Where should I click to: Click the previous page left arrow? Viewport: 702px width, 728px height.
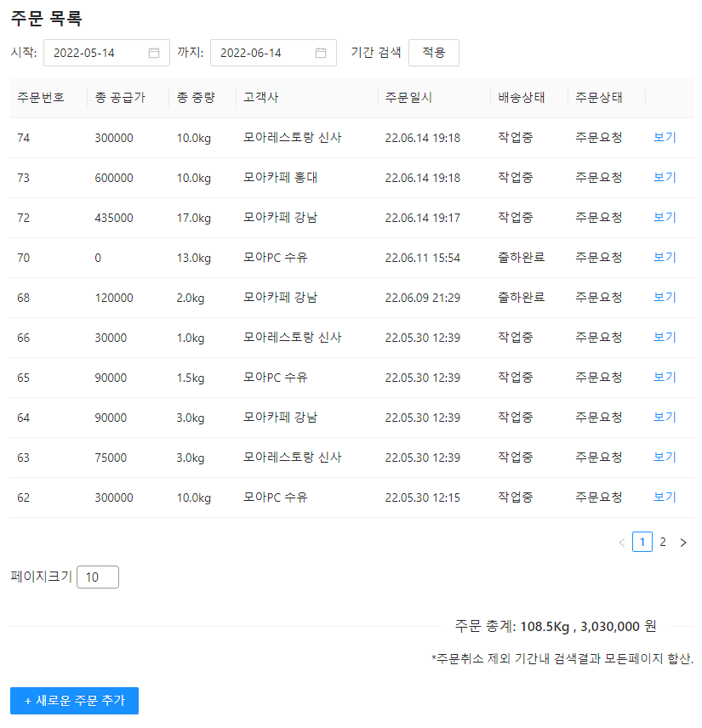pyautogui.click(x=622, y=542)
